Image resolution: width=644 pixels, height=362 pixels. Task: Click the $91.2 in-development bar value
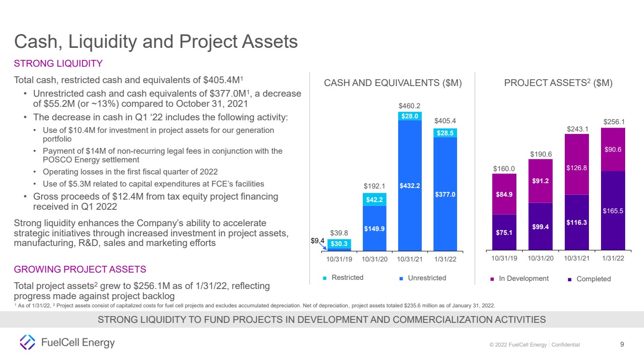[x=541, y=181]
